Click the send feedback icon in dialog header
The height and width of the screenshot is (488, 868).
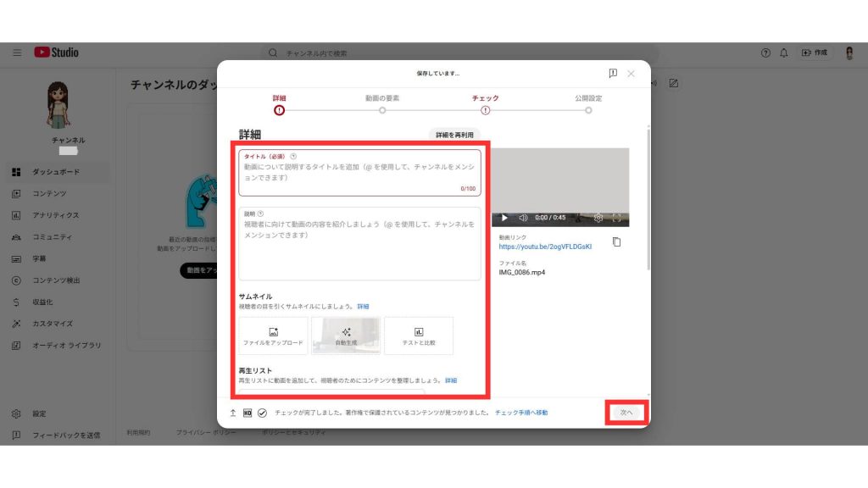[x=613, y=74]
